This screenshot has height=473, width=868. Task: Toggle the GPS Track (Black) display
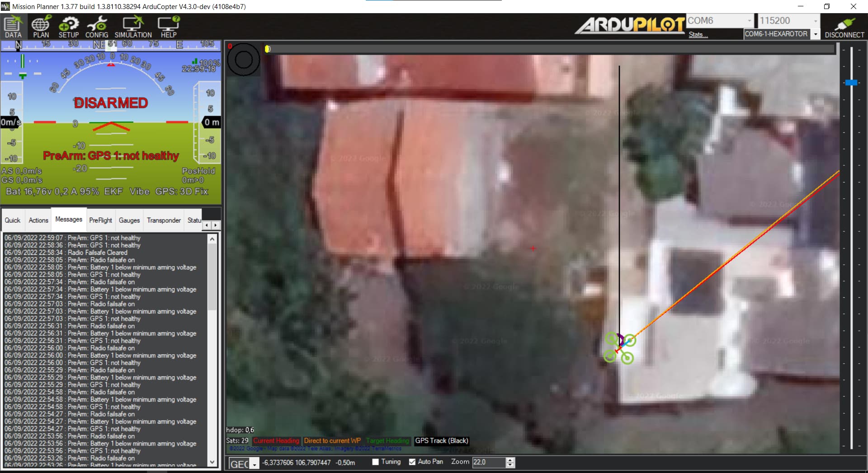[441, 440]
